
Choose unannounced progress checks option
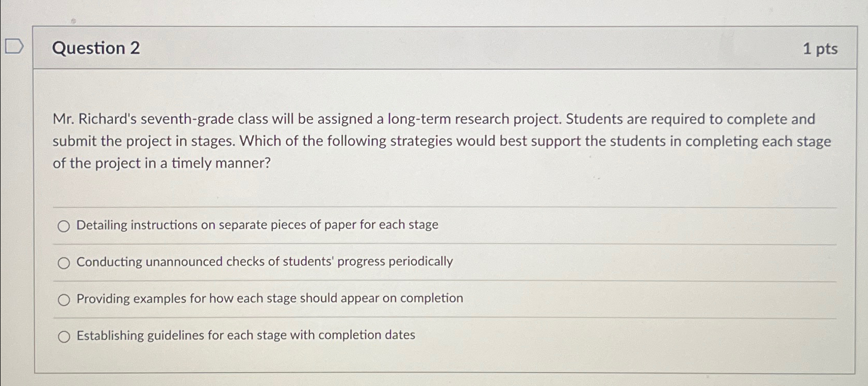[x=64, y=263]
